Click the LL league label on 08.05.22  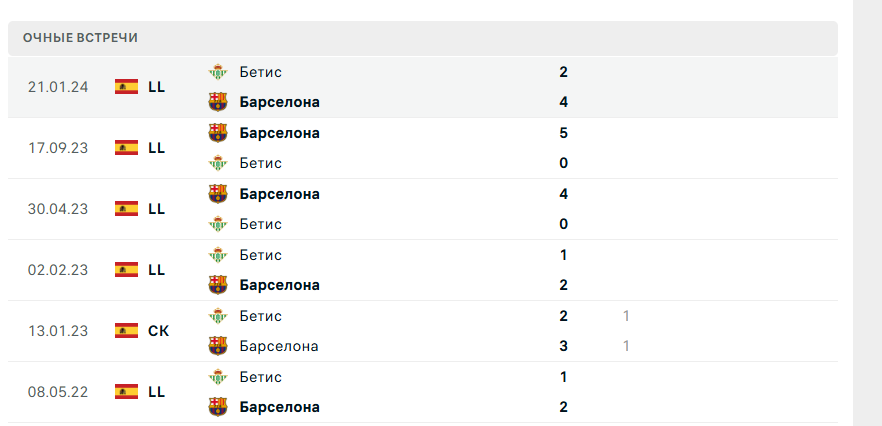point(156,392)
